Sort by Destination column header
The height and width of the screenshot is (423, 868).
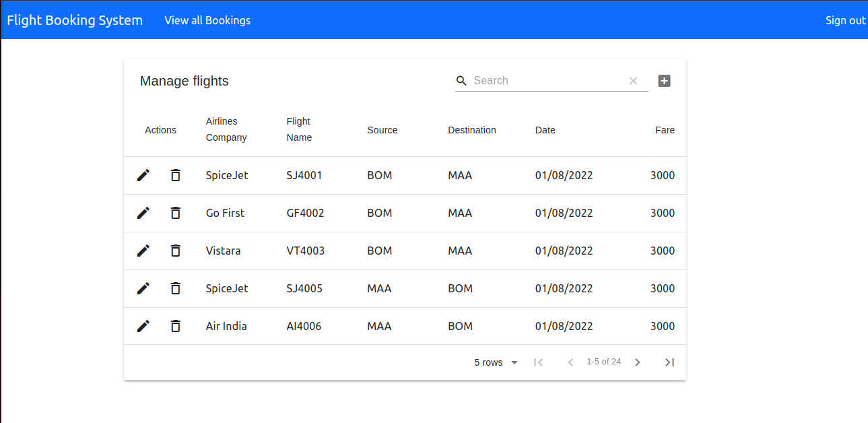pyautogui.click(x=472, y=130)
